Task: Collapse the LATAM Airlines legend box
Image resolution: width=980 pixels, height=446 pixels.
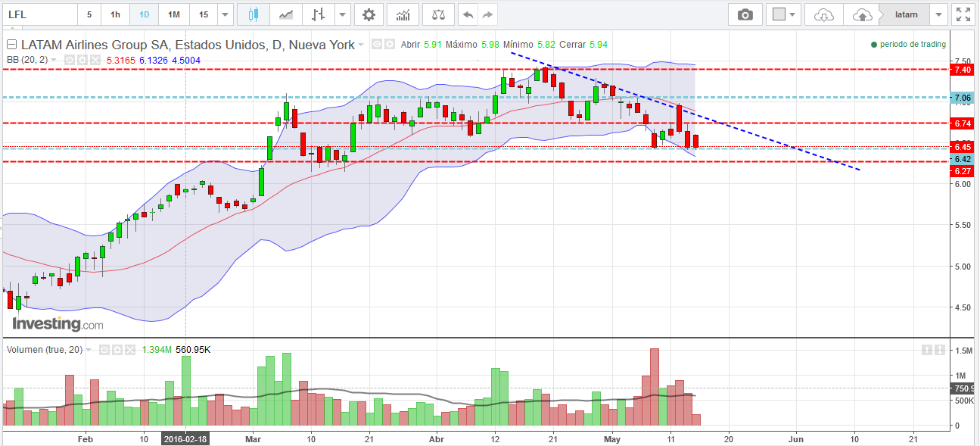Action: [12, 45]
